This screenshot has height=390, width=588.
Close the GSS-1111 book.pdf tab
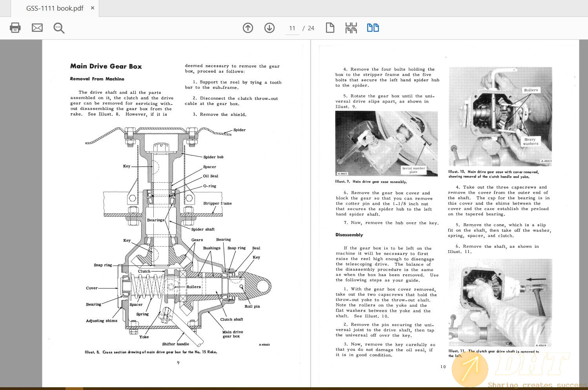click(93, 8)
